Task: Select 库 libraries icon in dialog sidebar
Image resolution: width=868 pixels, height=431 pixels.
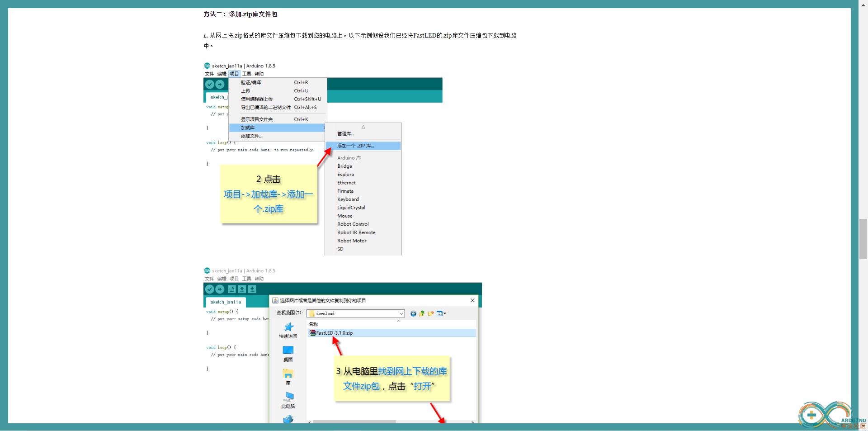Action: (288, 374)
